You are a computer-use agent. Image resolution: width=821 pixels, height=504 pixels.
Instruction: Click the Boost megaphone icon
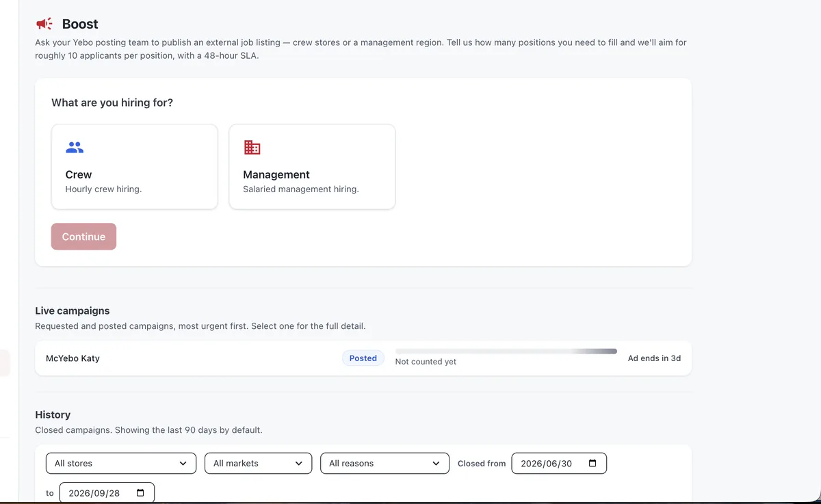tap(44, 24)
